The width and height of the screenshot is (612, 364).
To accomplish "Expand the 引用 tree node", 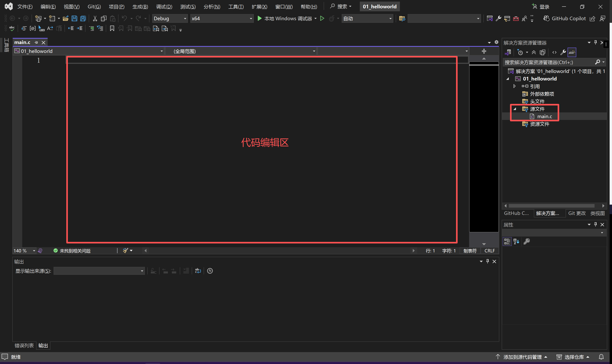I will pyautogui.click(x=515, y=86).
